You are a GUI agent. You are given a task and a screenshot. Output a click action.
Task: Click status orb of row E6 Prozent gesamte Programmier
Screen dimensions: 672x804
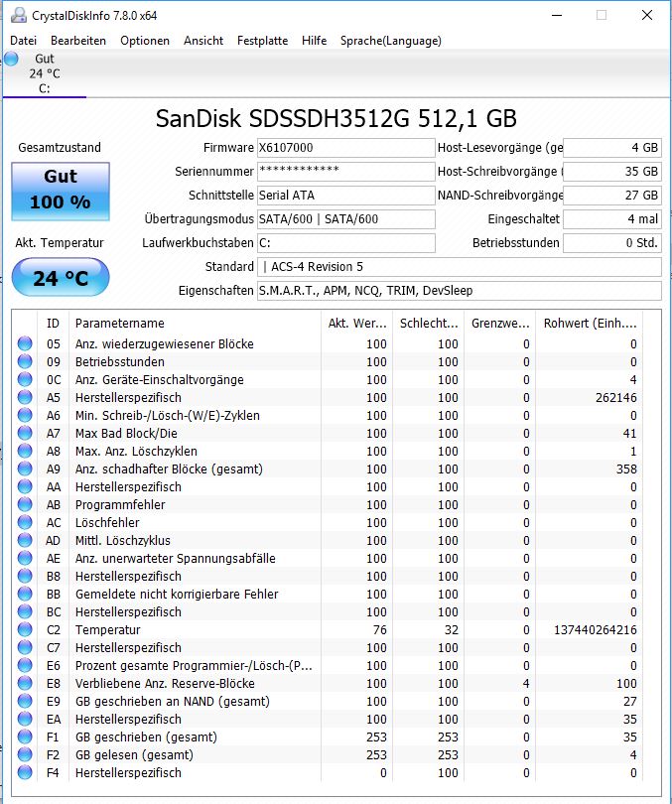pyautogui.click(x=25, y=665)
